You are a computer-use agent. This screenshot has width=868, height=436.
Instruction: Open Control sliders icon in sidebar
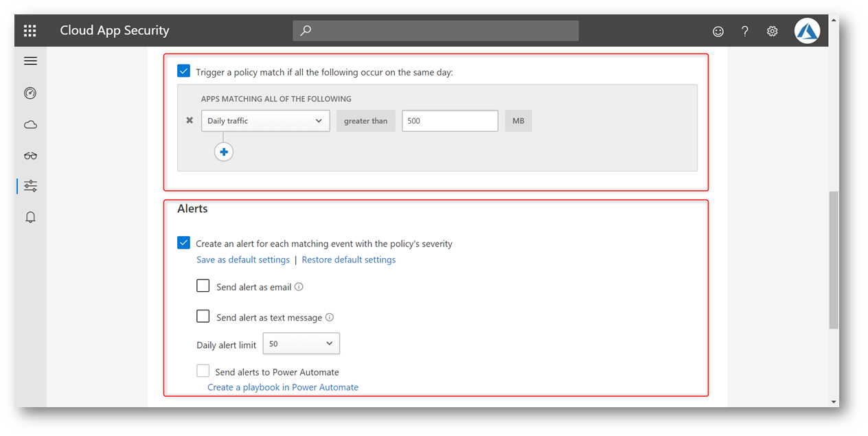(x=30, y=186)
